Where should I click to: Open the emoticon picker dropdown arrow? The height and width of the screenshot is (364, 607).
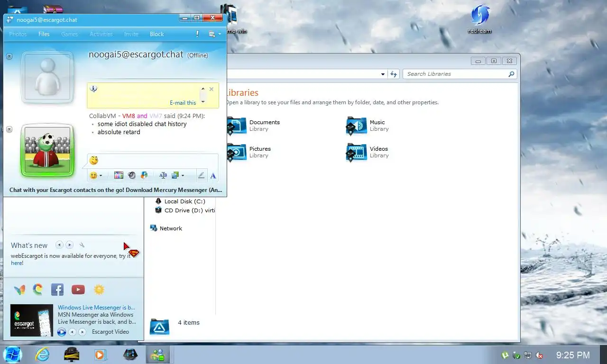pyautogui.click(x=101, y=176)
